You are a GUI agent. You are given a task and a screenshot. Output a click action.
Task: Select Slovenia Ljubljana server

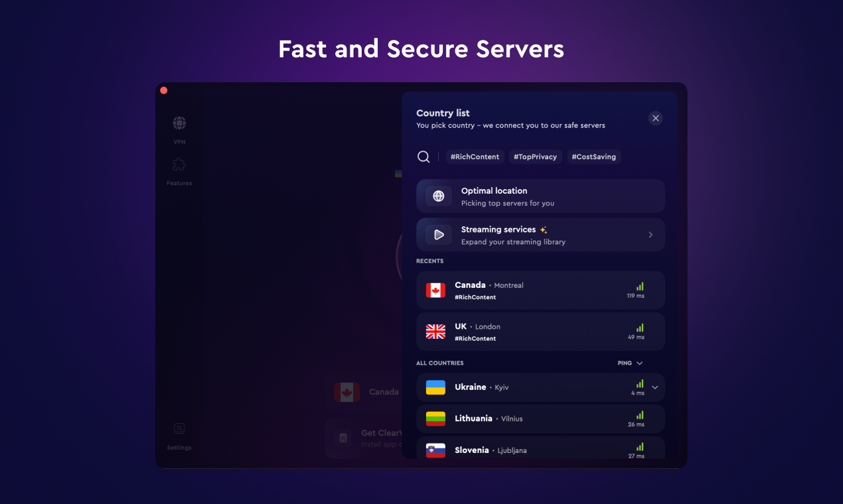click(x=540, y=448)
